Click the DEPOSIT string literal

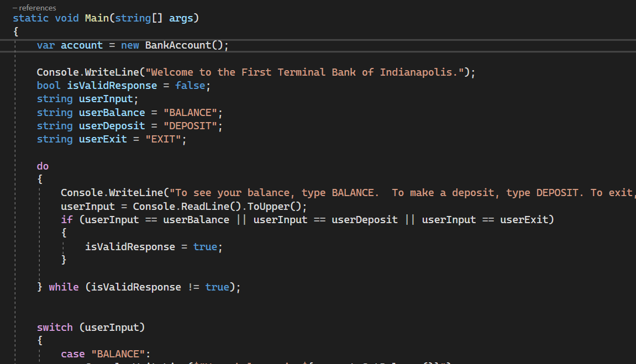pyautogui.click(x=191, y=125)
